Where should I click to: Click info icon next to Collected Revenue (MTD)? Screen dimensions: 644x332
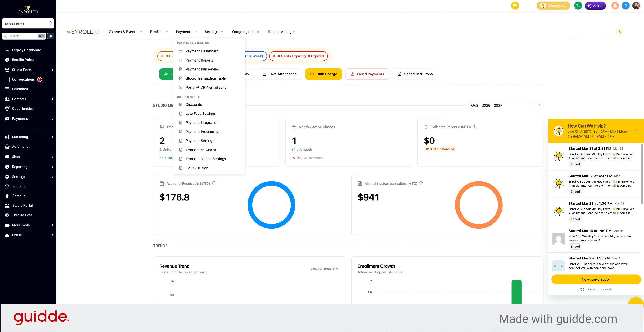click(475, 126)
